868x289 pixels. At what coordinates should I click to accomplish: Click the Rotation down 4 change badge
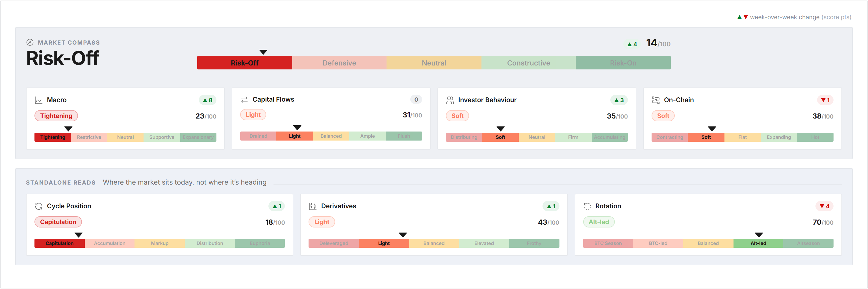click(824, 206)
